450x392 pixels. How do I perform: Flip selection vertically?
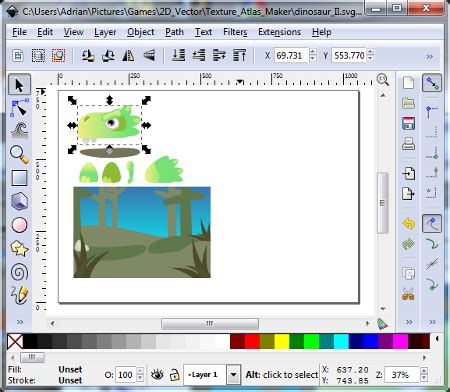pyautogui.click(x=149, y=56)
